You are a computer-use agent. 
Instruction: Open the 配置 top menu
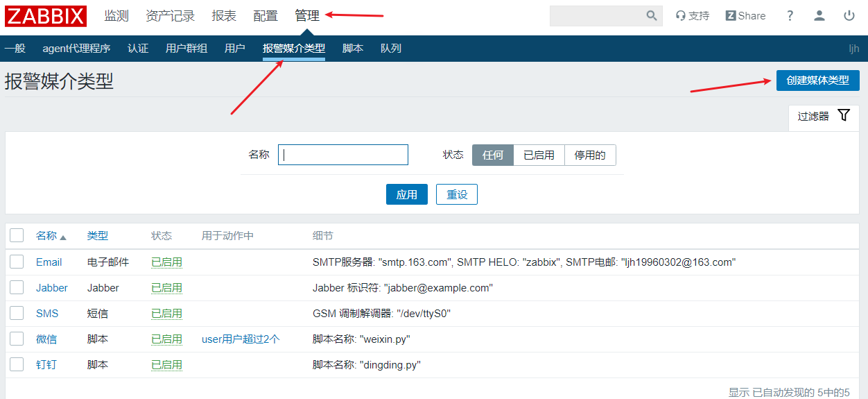(x=266, y=16)
